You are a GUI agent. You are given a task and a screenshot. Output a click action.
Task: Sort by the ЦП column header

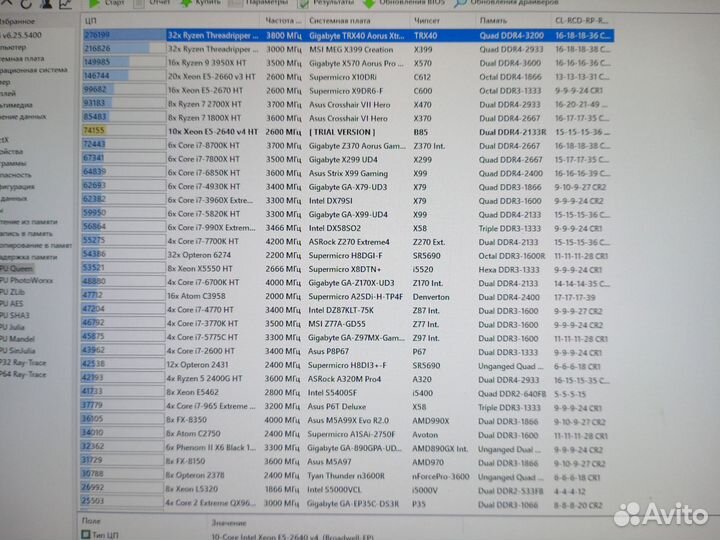[x=91, y=21]
